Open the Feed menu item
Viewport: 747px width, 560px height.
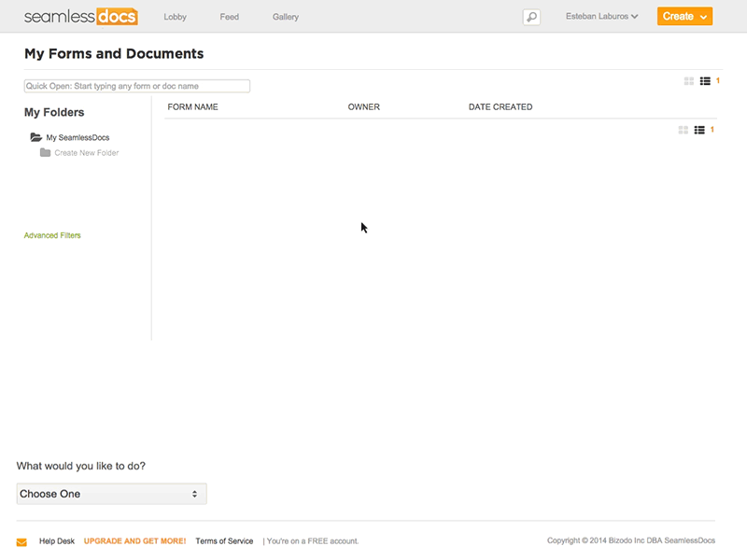tap(229, 17)
